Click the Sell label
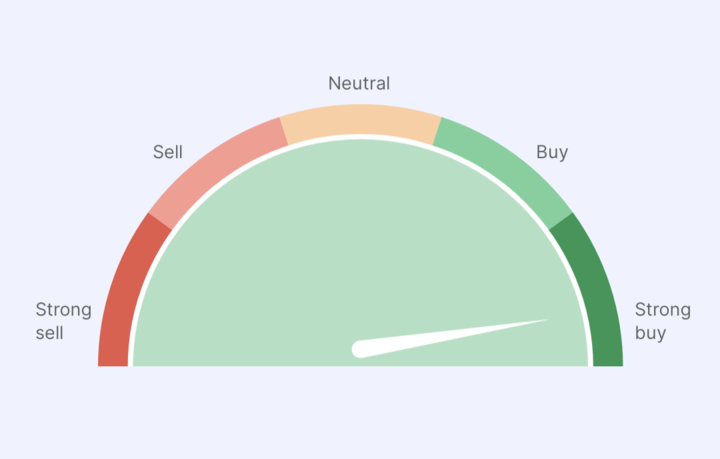Image resolution: width=720 pixels, height=459 pixels. (x=168, y=152)
